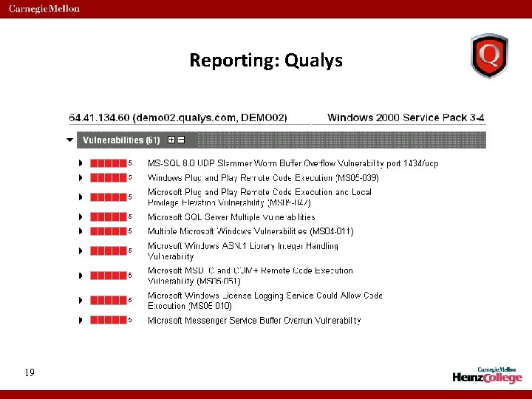Expand the Windows Plug and Play MS05-039 row

click(81, 178)
